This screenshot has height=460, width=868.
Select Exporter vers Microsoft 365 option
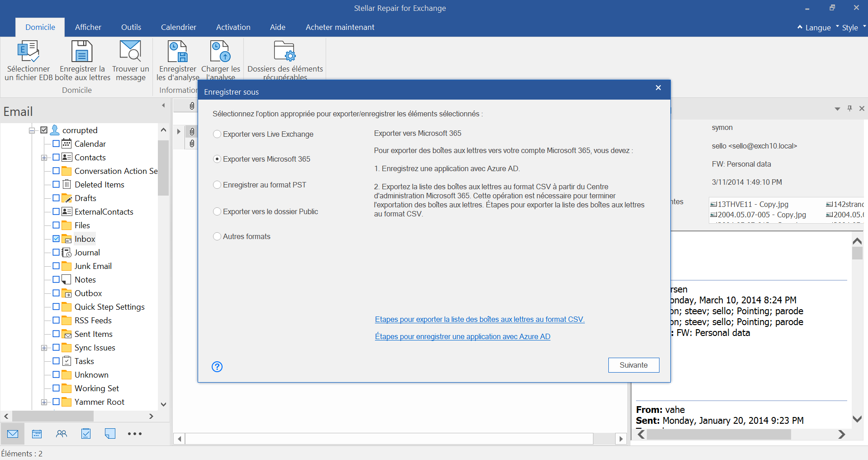pos(217,159)
